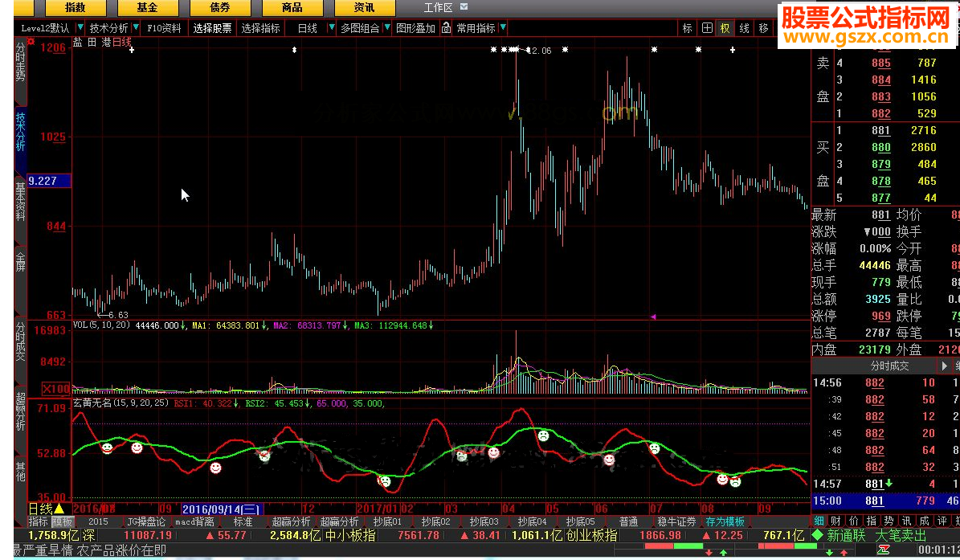This screenshot has width=960, height=560.
Task: Click the smiley signal marker nearest 2017/01
Action: 385,481
